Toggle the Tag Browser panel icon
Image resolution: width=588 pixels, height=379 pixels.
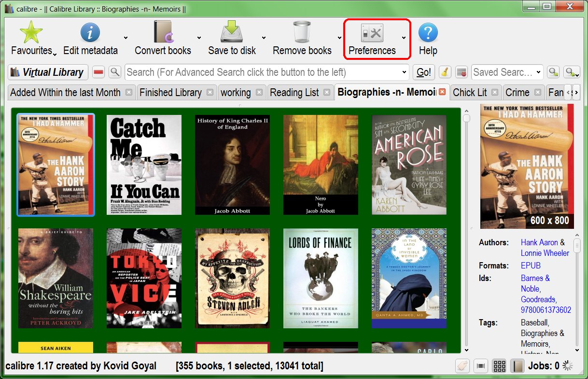[x=462, y=366]
